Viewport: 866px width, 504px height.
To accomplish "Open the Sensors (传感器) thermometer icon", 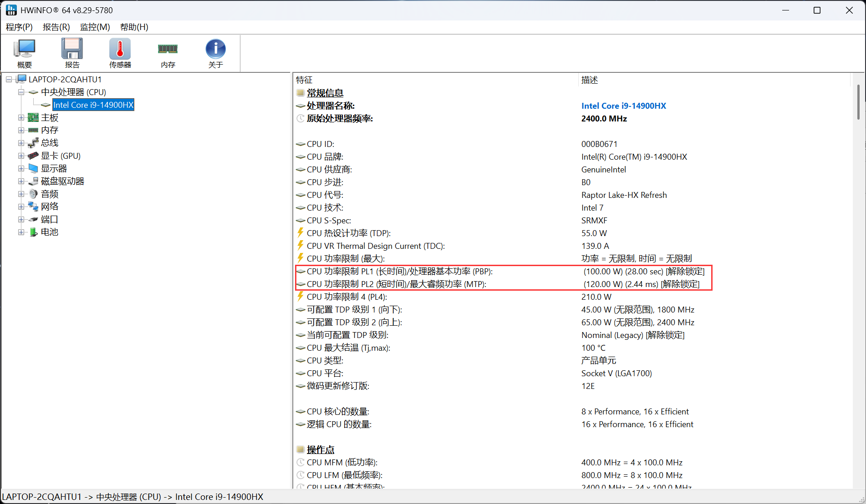I will pyautogui.click(x=120, y=53).
